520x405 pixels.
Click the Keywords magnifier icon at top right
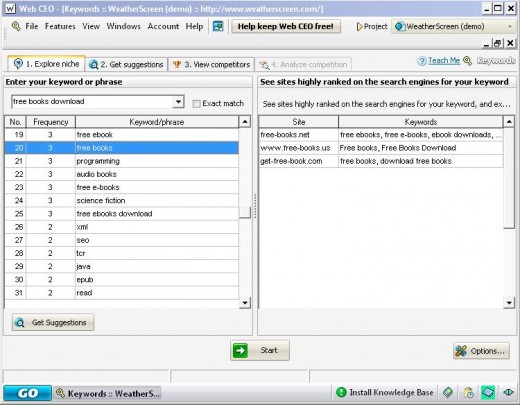pos(468,61)
